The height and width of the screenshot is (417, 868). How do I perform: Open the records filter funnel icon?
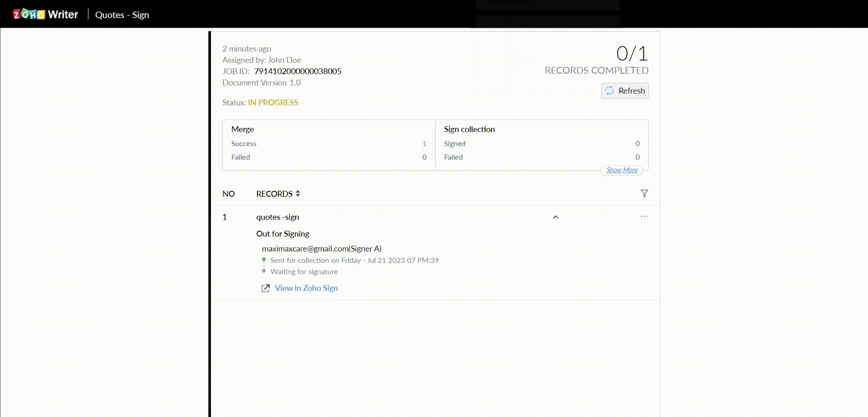644,194
